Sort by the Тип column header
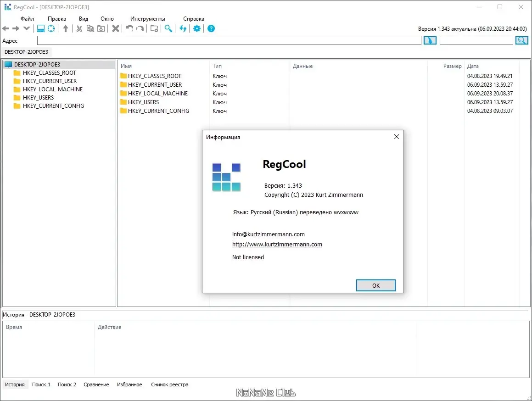 pos(249,66)
